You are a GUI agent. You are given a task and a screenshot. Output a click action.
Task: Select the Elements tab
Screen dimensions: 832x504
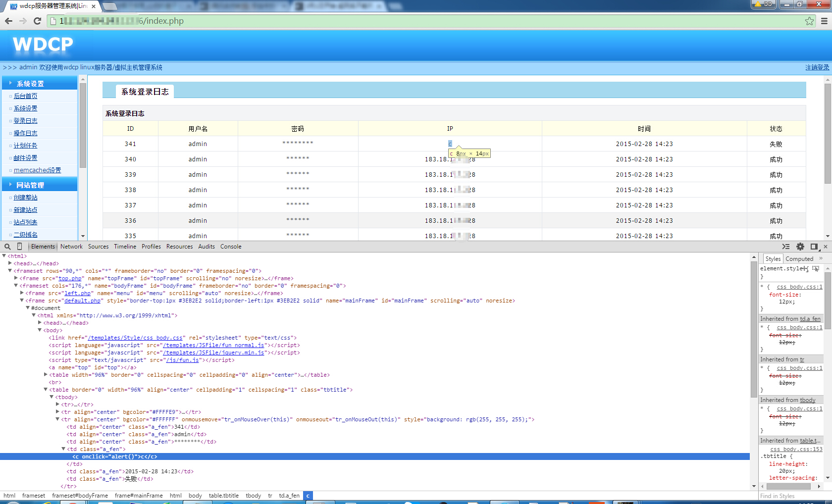43,247
